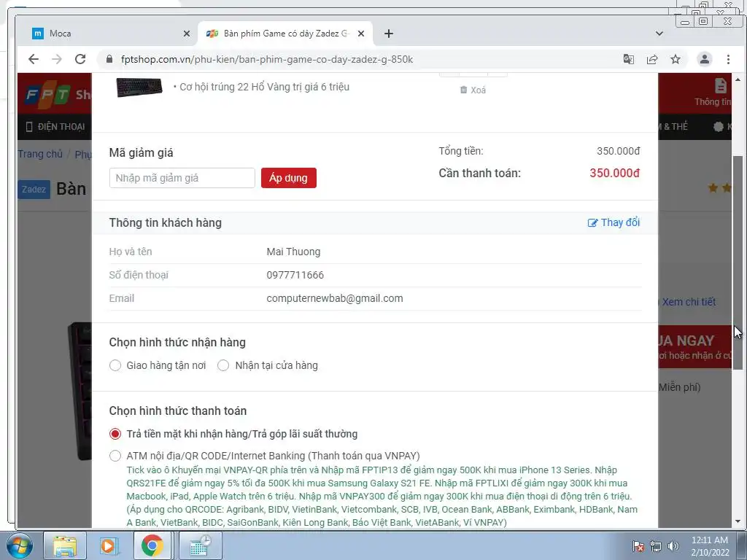The image size is (747, 560).
Task: Open the Windows Start menu
Action: tap(19, 545)
